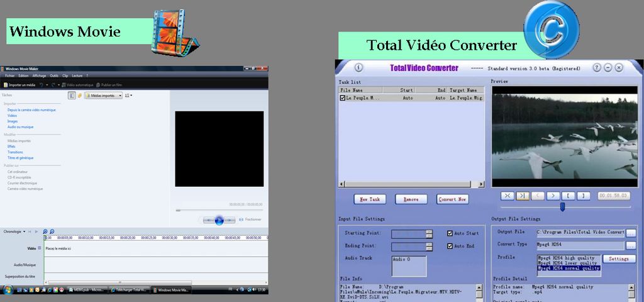Click the timeline zoom out magnifier

pos(52,232)
